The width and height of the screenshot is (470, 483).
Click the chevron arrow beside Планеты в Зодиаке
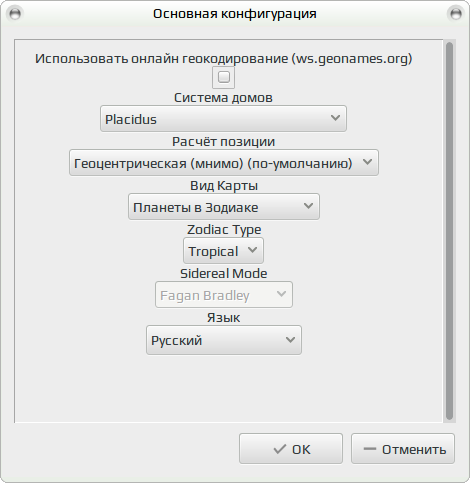tap(308, 206)
